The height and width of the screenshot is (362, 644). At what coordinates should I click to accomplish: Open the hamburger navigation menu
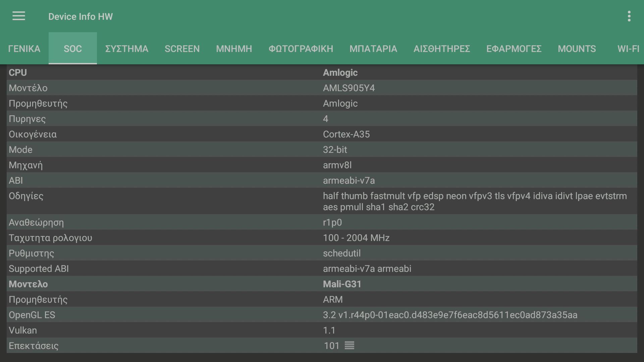(x=19, y=16)
